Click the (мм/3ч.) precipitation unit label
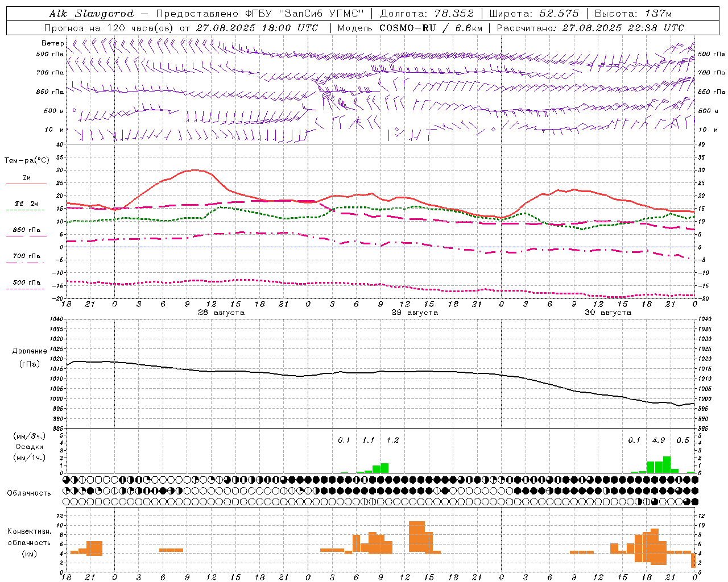 [30, 436]
